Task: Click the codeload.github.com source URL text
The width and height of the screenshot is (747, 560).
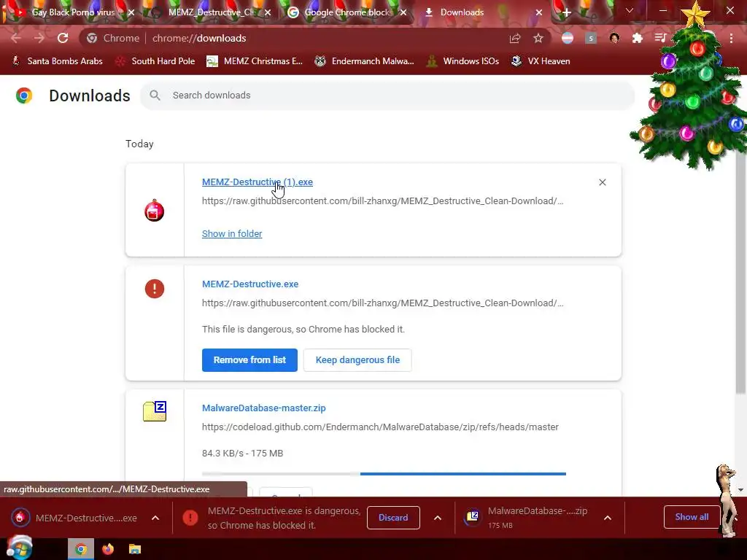Action: click(x=380, y=427)
